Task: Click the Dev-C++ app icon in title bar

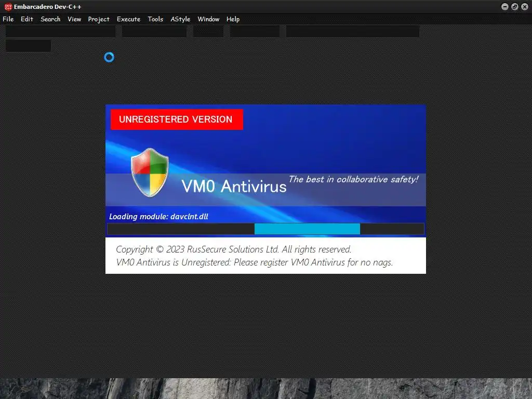Action: pyautogui.click(x=8, y=7)
